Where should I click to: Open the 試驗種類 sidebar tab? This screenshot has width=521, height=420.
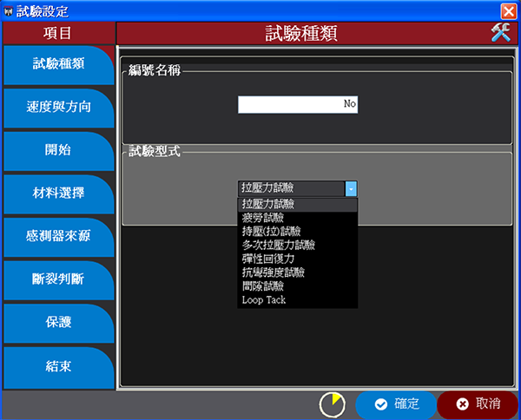(x=57, y=64)
